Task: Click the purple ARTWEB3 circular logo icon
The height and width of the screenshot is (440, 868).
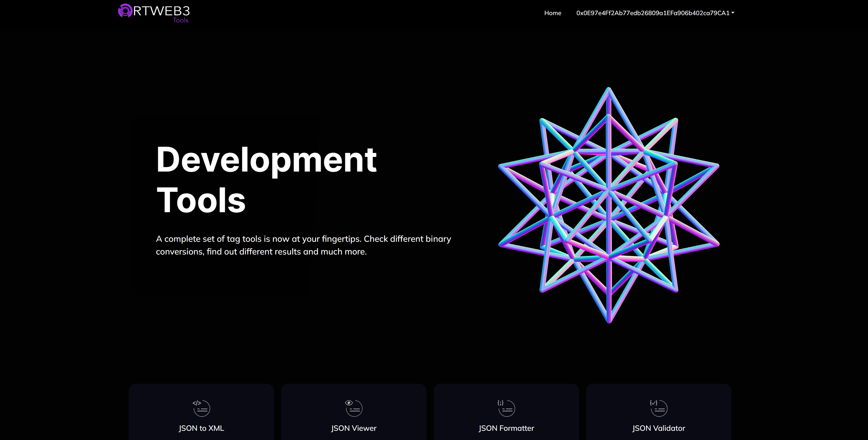Action: (125, 11)
